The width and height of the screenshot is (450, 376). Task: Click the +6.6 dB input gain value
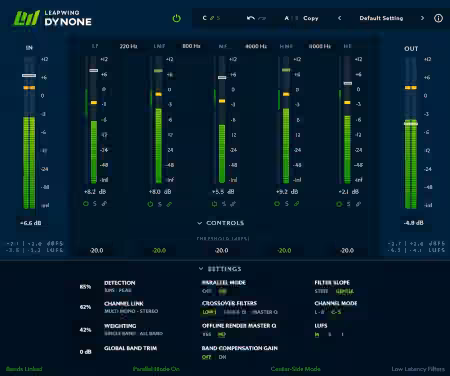point(30,223)
